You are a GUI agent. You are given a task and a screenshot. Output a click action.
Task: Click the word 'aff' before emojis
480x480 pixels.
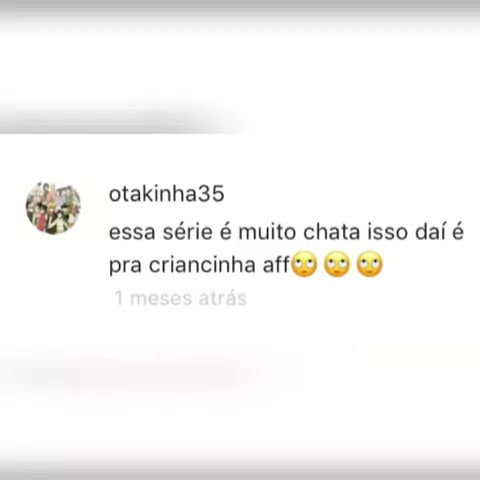click(276, 265)
